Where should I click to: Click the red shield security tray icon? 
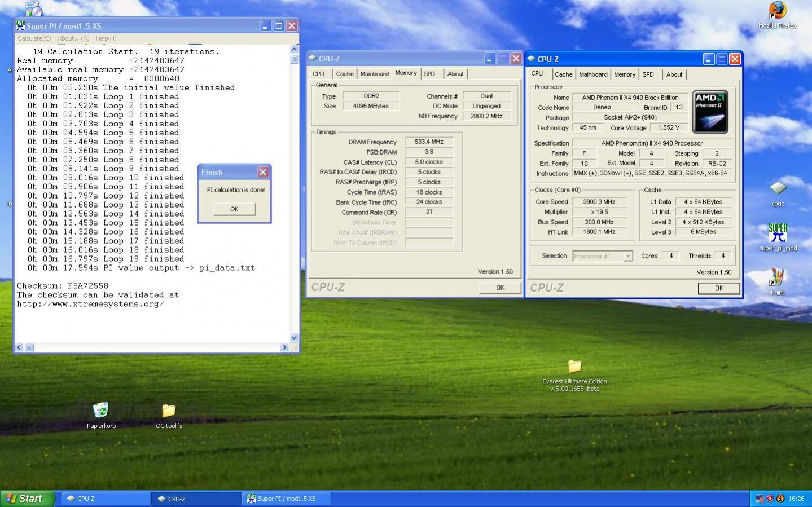coord(770,499)
